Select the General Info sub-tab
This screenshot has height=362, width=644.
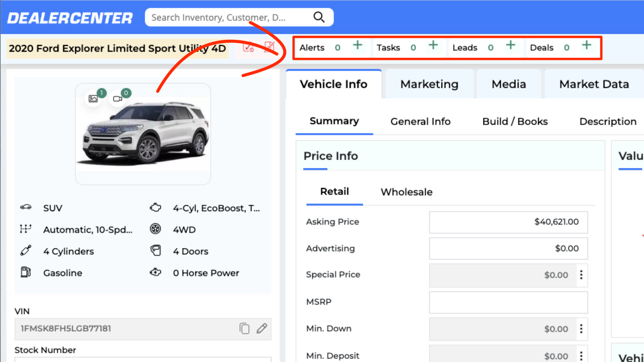(420, 121)
